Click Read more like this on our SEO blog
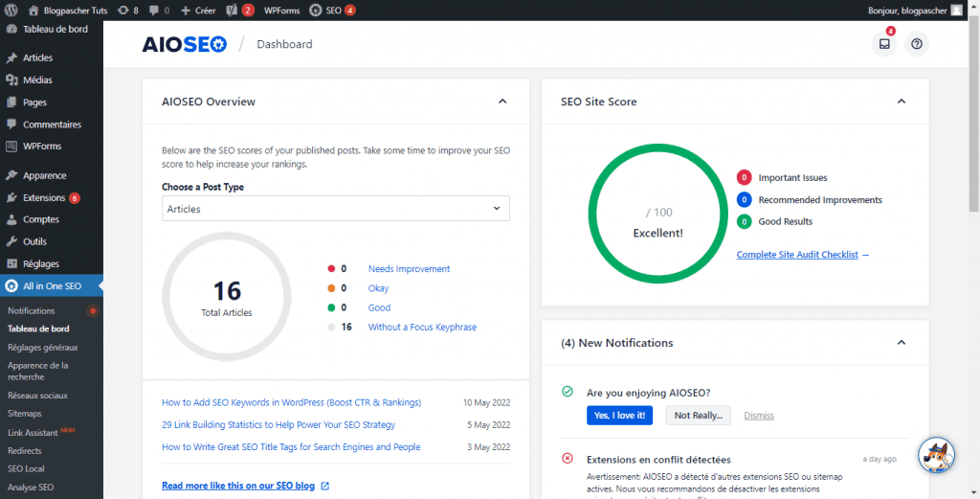Viewport: 980px width, 499px height. 238,486
